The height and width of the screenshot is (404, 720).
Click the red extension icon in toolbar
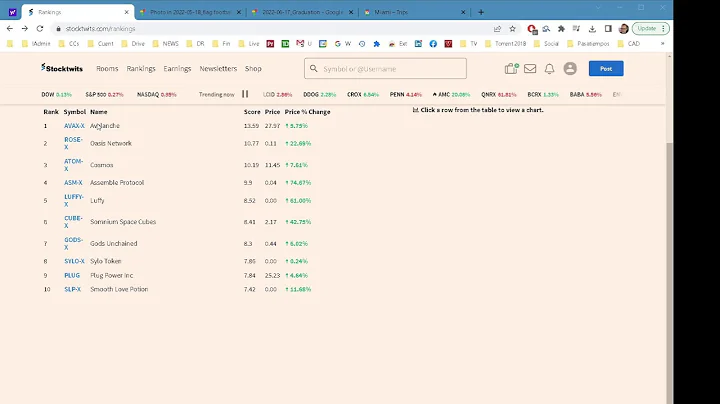532,29
